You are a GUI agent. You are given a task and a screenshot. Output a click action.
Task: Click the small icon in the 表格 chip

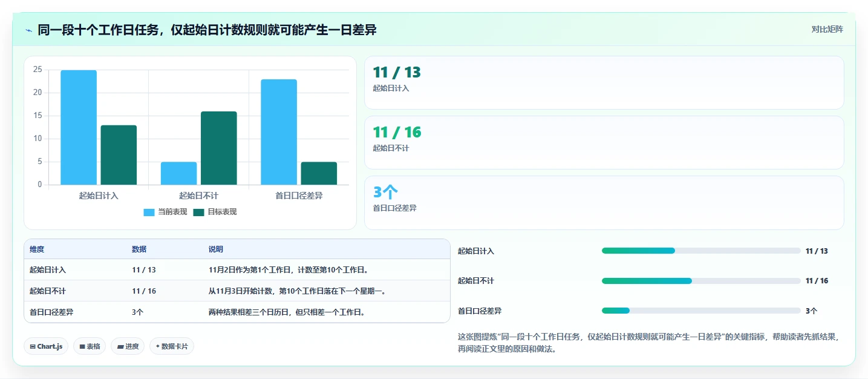82,347
